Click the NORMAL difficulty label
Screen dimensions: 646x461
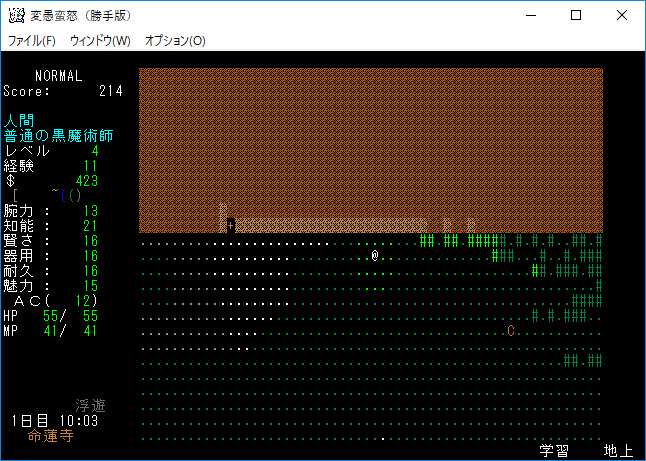(x=58, y=76)
